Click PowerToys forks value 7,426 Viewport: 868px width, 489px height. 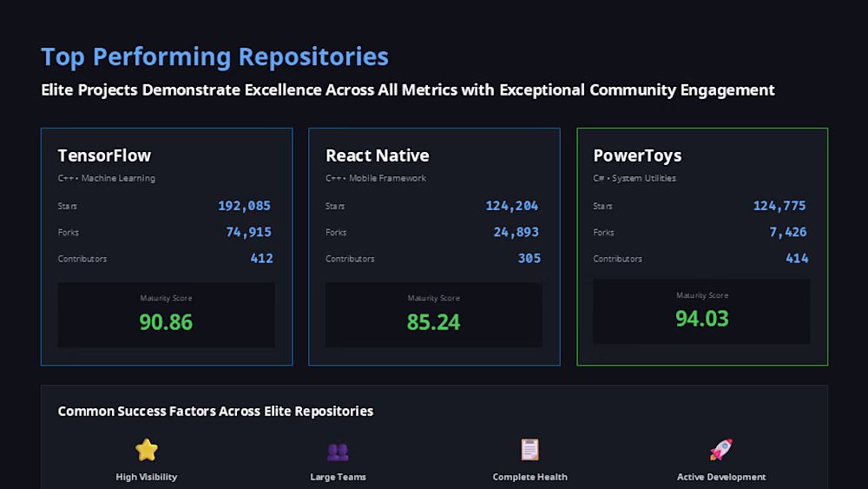coord(788,232)
